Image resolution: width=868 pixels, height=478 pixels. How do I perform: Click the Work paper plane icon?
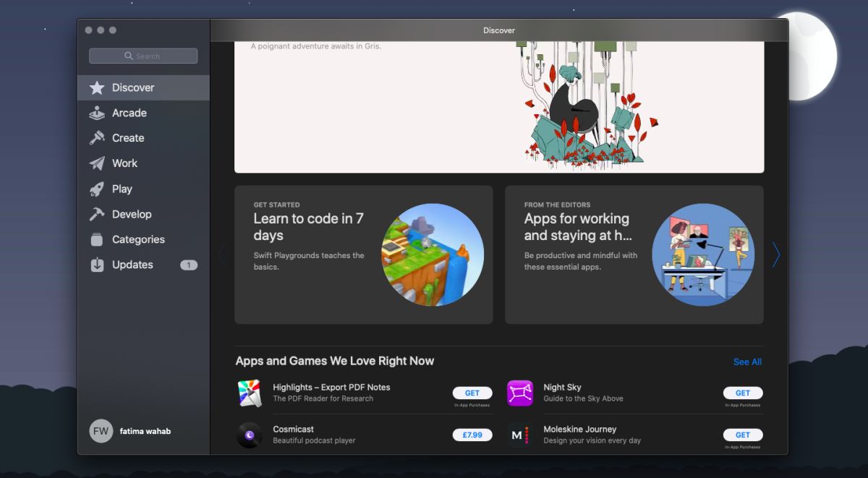coord(97,163)
